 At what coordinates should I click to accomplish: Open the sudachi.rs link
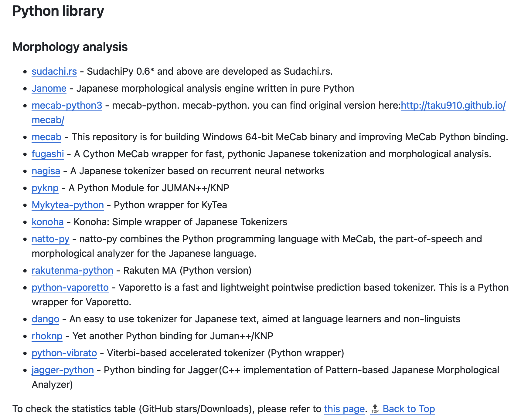54,71
